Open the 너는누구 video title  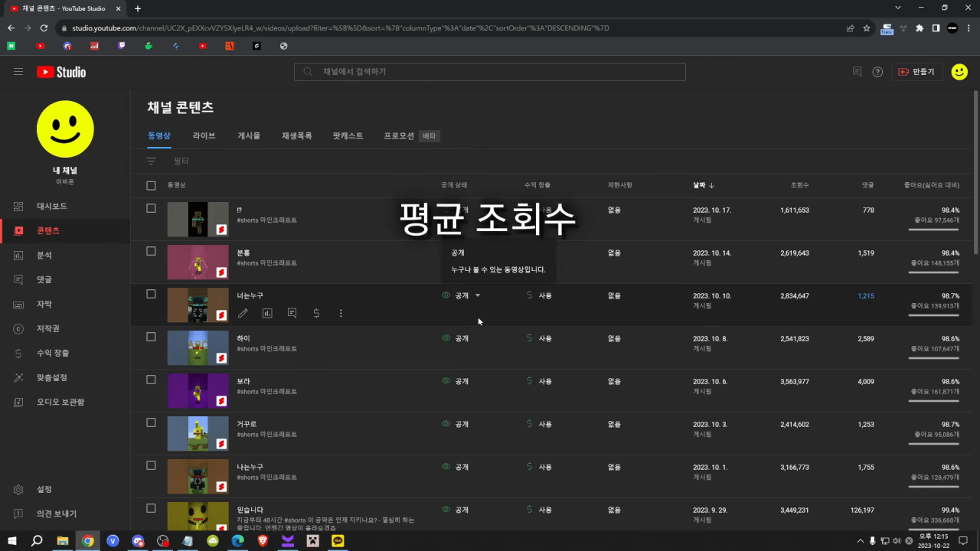coord(250,295)
